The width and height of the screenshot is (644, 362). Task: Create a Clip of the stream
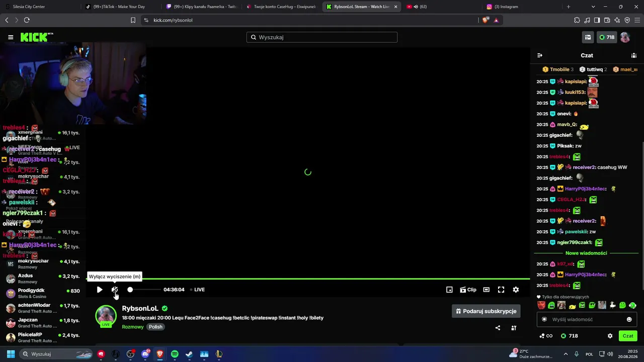click(468, 290)
